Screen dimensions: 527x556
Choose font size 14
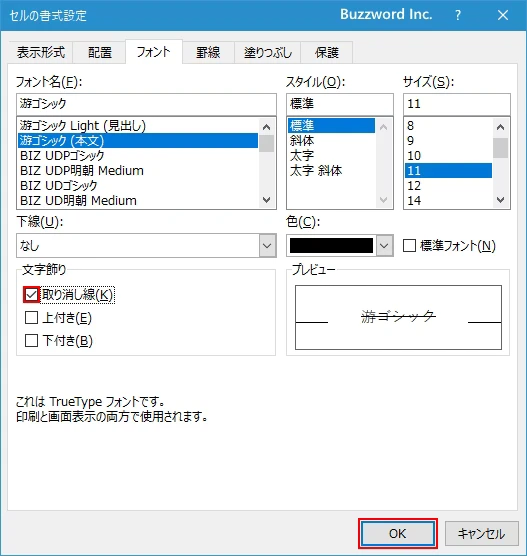[448, 200]
